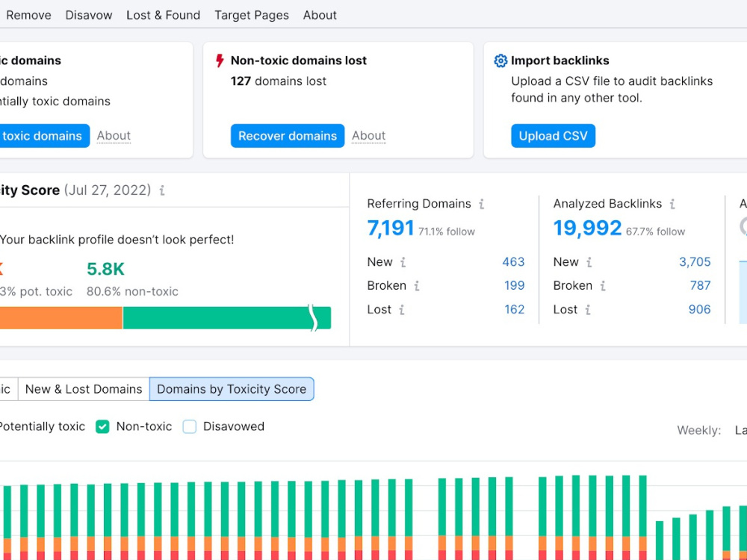This screenshot has height=560, width=747.
Task: Click orange potentially toxic bar segment
Action: click(x=61, y=318)
